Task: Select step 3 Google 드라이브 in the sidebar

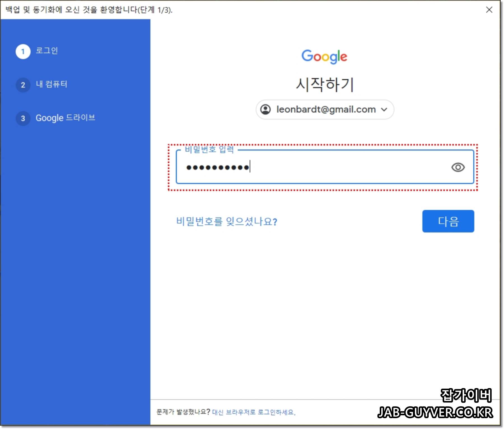Action: [55, 118]
